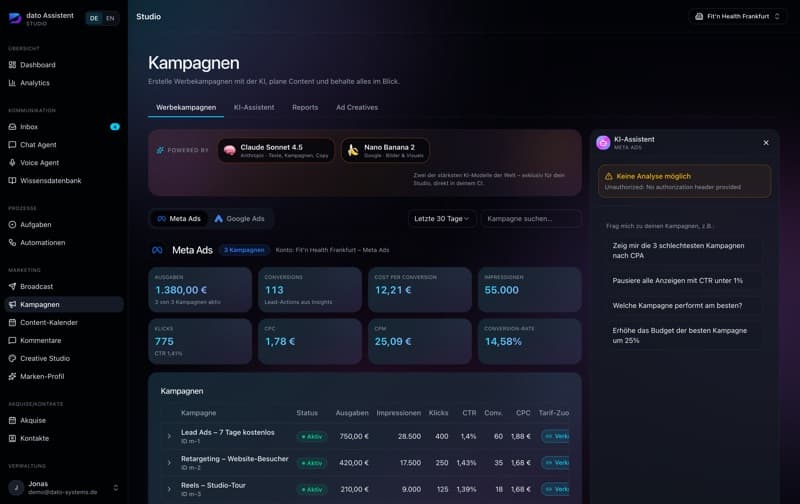The width and height of the screenshot is (800, 504).
Task: Open Analytics via its chart icon
Action: (12, 83)
